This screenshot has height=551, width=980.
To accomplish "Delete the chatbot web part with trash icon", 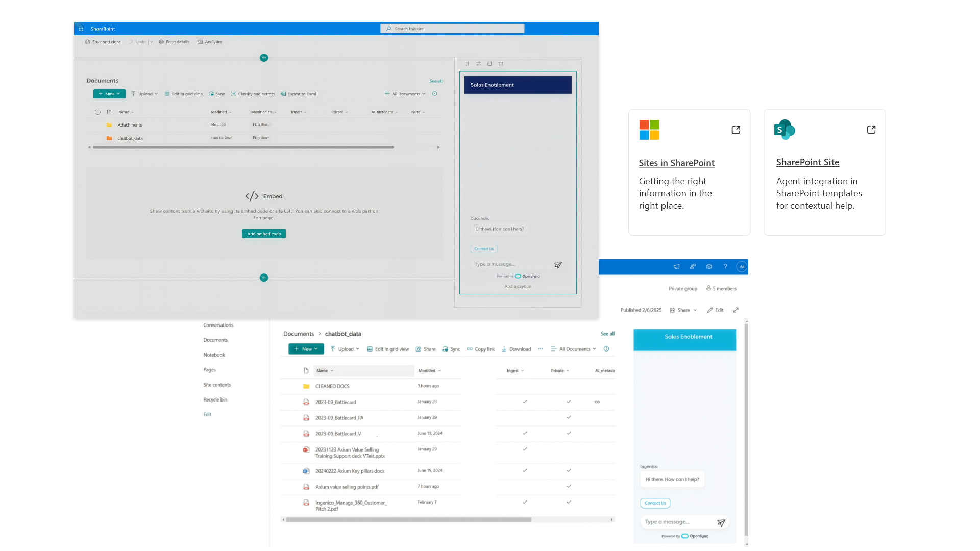I will pos(501,64).
